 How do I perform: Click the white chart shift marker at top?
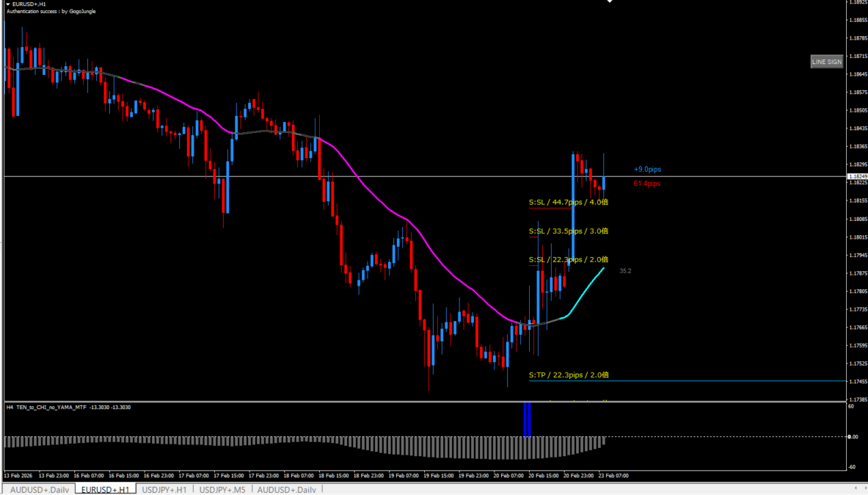coord(609,2)
